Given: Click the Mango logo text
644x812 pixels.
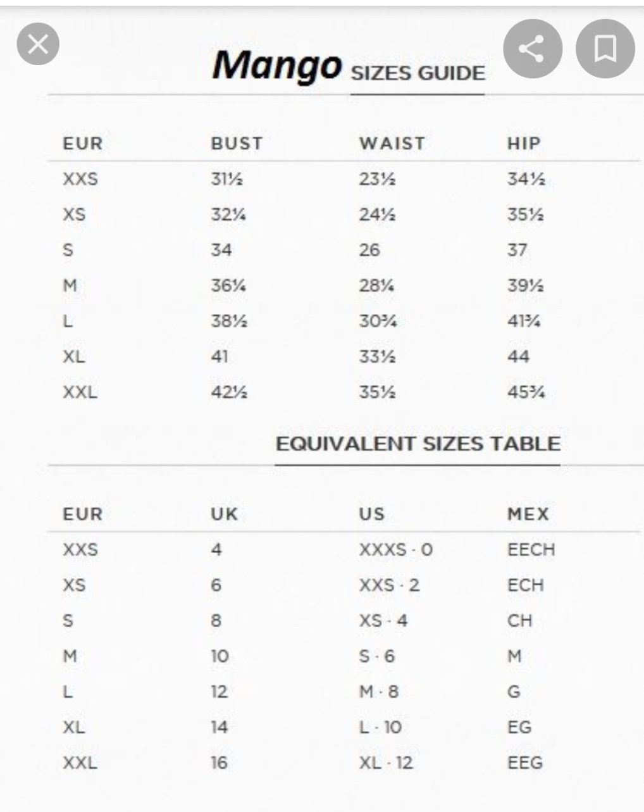Looking at the screenshot, I should point(276,65).
